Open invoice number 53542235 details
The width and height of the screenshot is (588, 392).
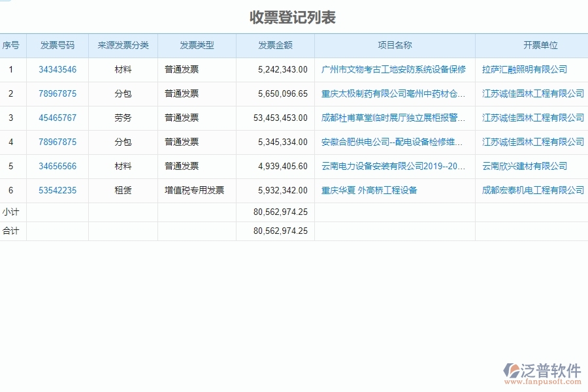point(57,191)
